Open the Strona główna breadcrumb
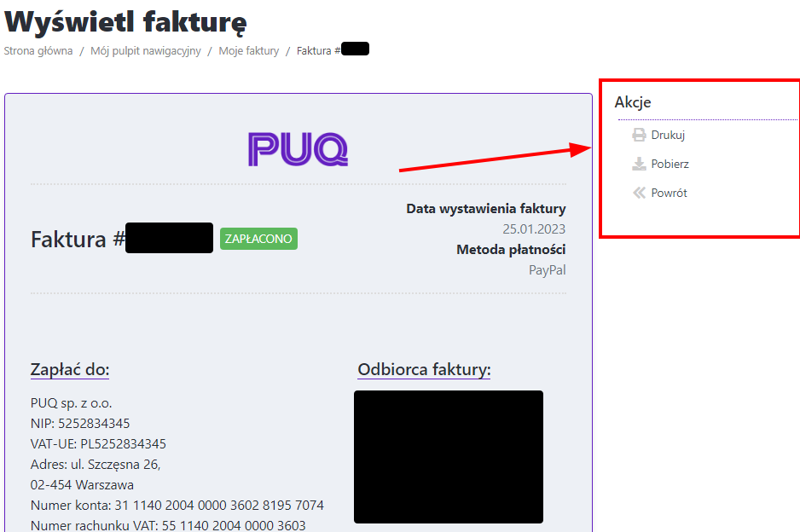 click(x=38, y=51)
